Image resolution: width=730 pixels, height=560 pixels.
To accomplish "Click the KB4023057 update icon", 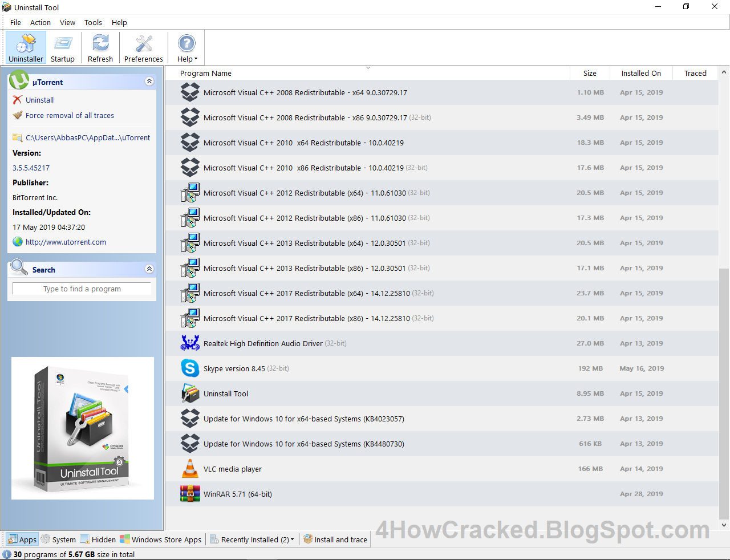I will pos(190,419).
